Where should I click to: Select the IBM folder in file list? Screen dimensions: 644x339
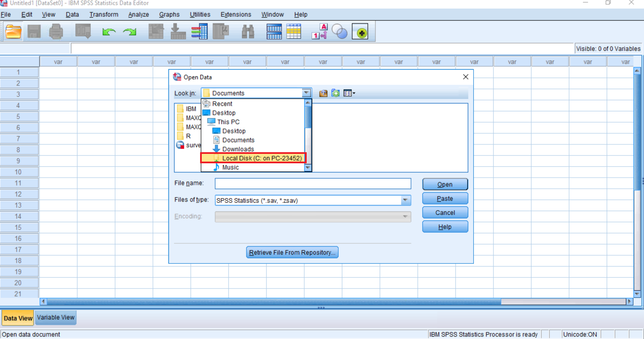click(187, 109)
